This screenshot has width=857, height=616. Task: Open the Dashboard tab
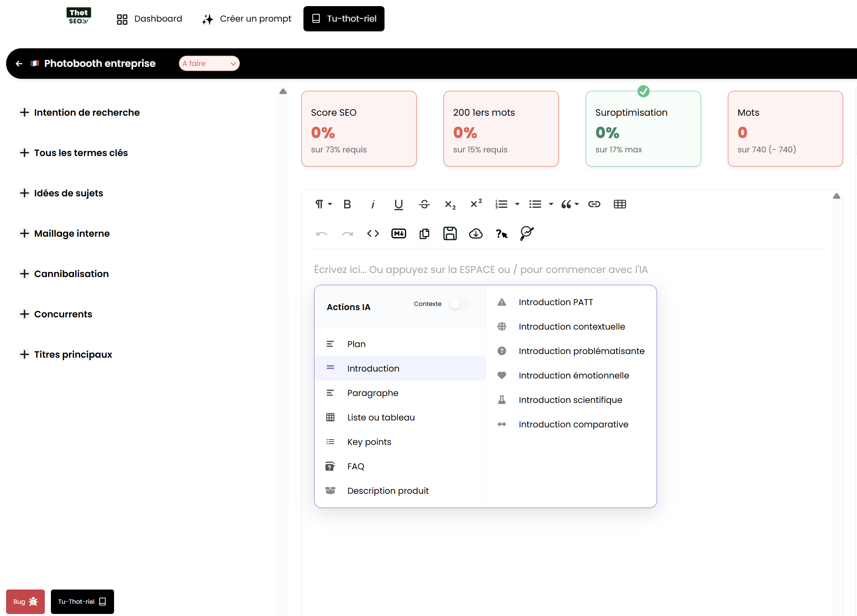pyautogui.click(x=149, y=19)
